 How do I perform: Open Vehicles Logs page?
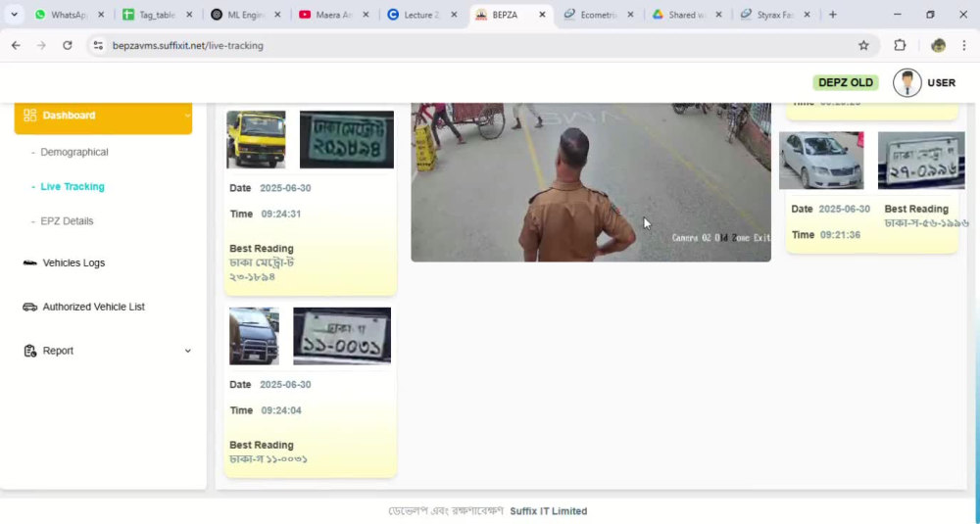coord(73,262)
